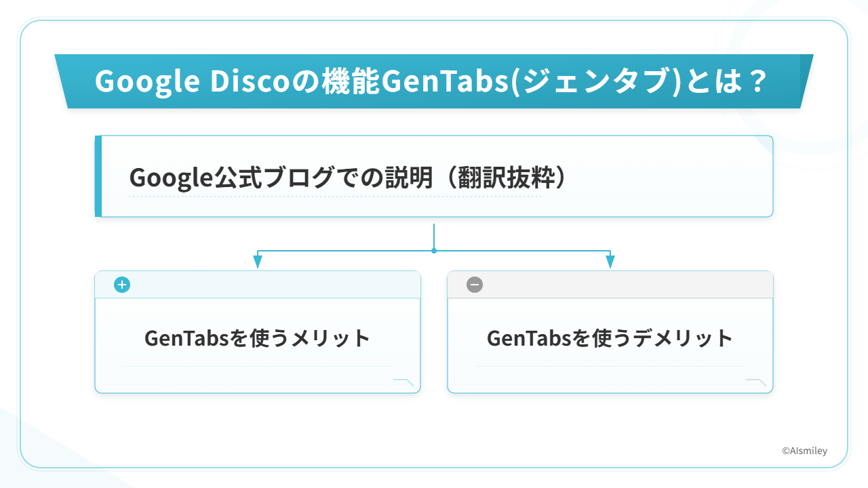Click the ©AIsmiley copyright text
868x488 pixels.
click(804, 451)
